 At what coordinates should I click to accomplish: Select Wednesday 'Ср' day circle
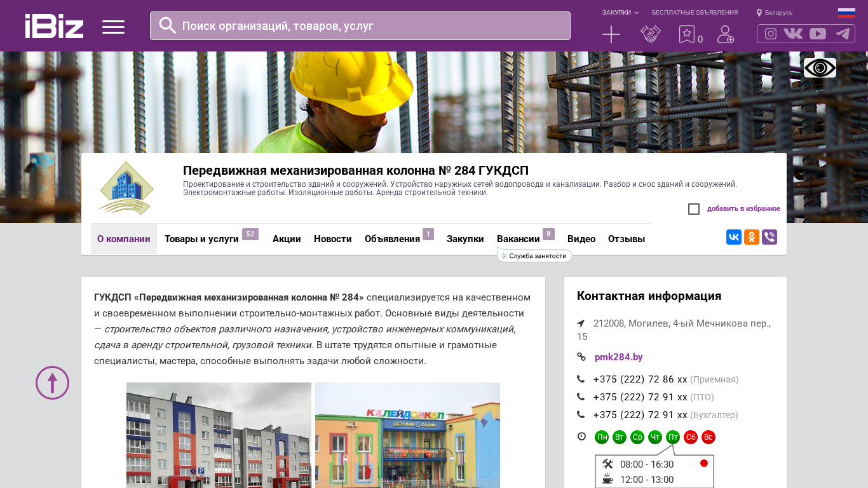pyautogui.click(x=637, y=437)
